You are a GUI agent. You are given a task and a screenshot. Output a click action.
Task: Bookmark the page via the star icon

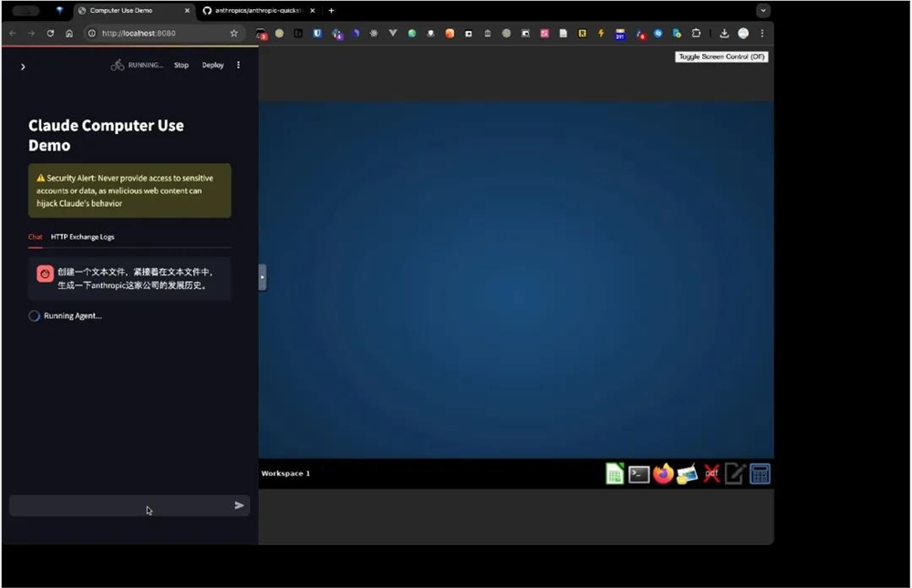pyautogui.click(x=234, y=33)
